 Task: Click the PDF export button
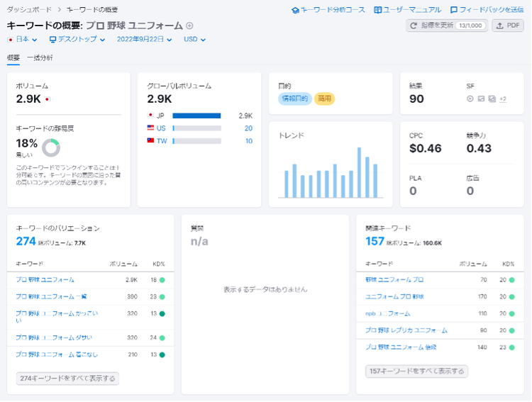click(x=508, y=26)
